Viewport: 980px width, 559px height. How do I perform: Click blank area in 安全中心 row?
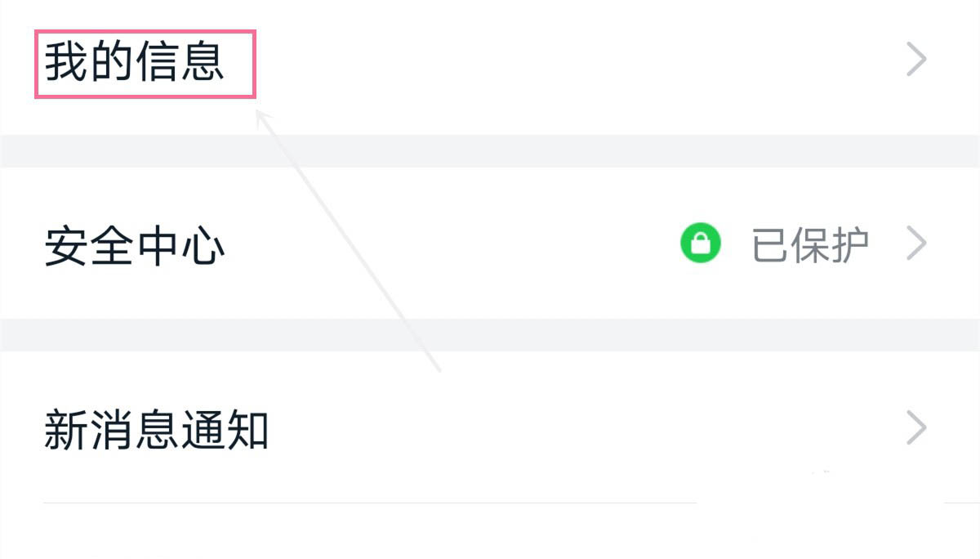449,244
